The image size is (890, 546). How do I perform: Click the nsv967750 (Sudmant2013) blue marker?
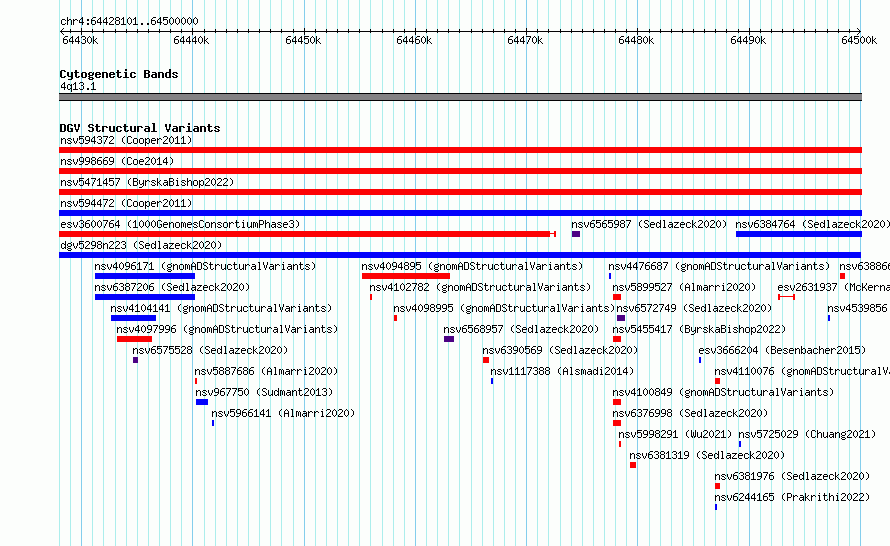[x=201, y=402]
